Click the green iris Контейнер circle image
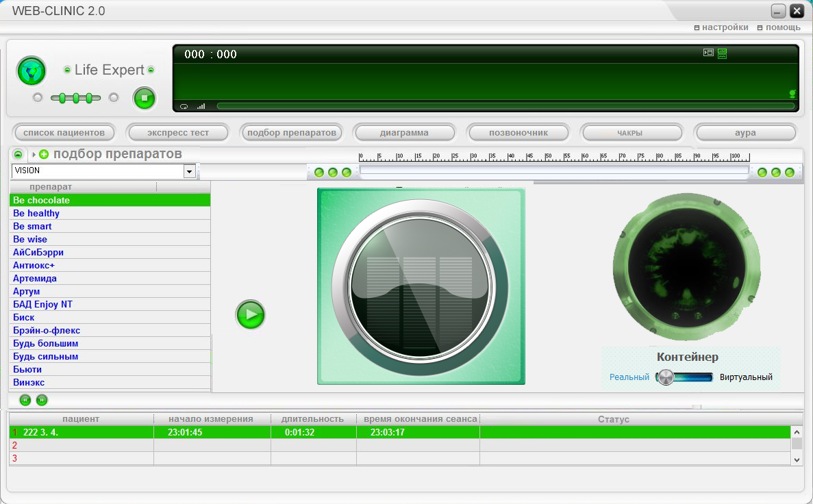This screenshot has width=813, height=504. pyautogui.click(x=686, y=267)
